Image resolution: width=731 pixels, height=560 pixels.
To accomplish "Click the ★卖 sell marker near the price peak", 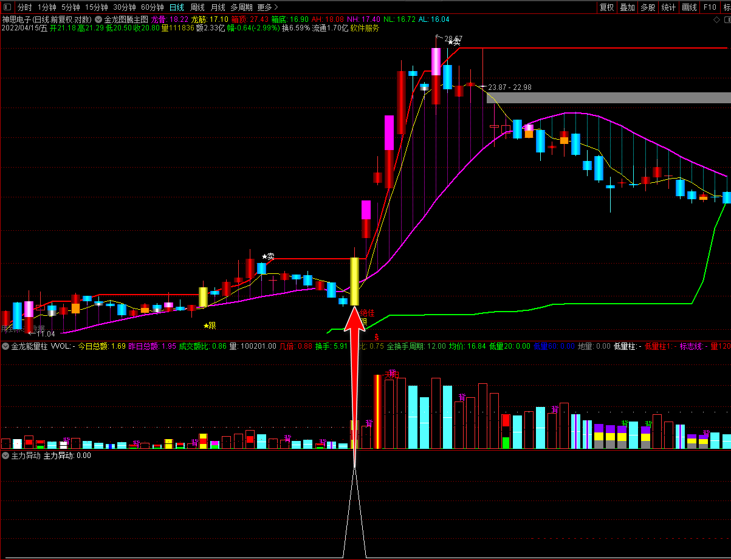I will 454,42.
